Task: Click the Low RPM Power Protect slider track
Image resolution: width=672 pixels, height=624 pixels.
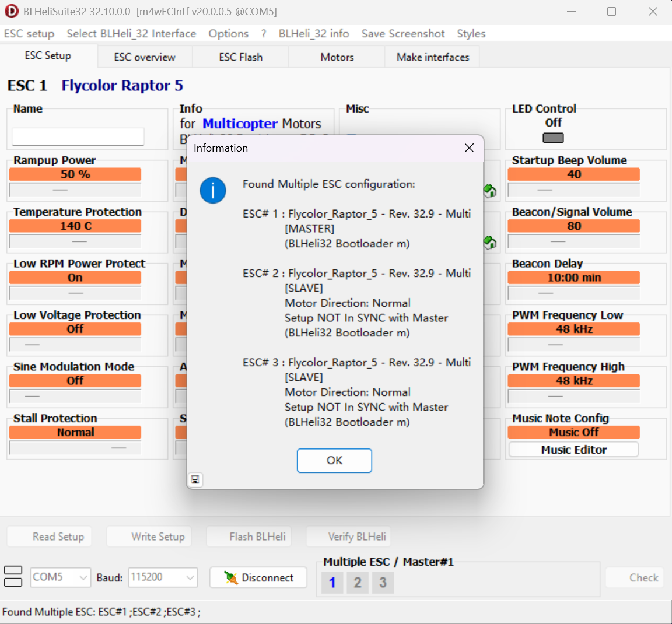Action: (75, 293)
